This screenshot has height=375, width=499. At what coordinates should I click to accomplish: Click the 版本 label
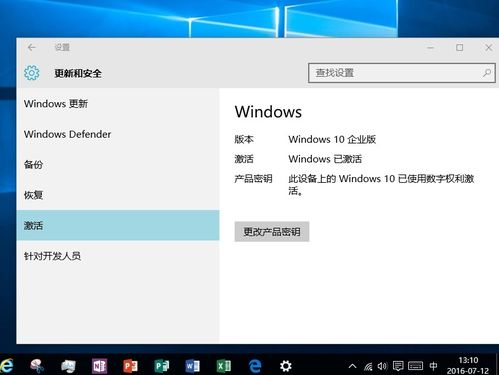tap(244, 139)
